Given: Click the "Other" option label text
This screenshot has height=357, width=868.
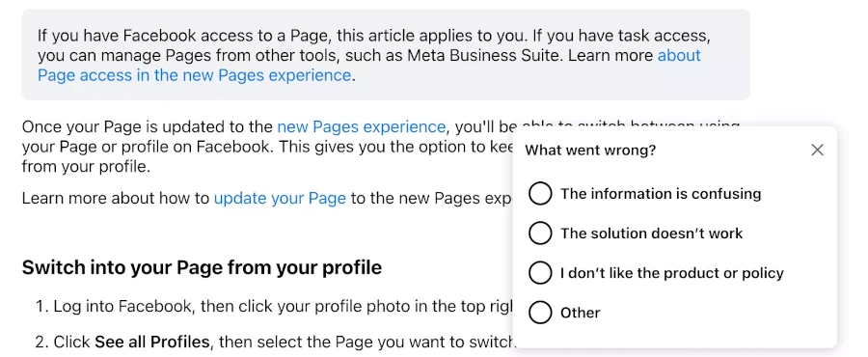Looking at the screenshot, I should [x=581, y=313].
